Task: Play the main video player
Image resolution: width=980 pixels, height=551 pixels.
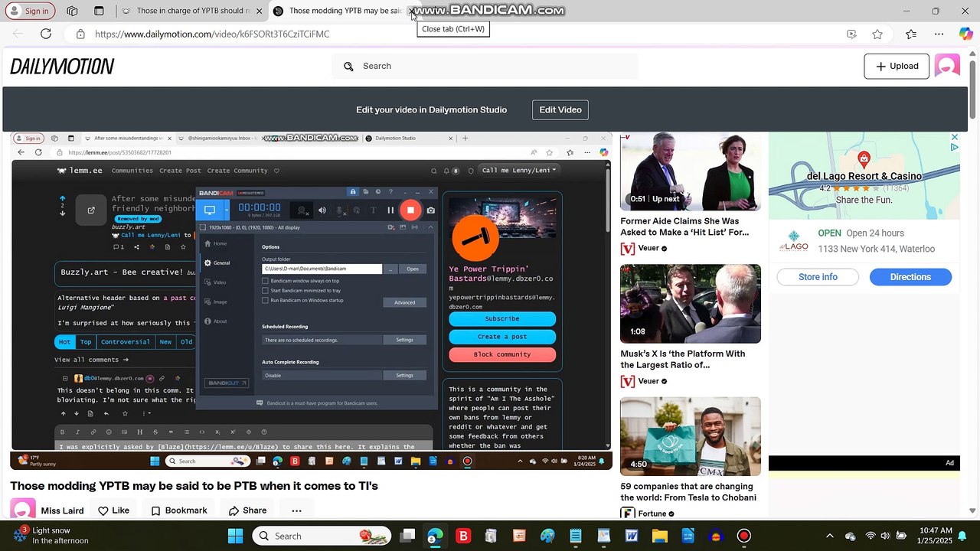Action: point(311,301)
